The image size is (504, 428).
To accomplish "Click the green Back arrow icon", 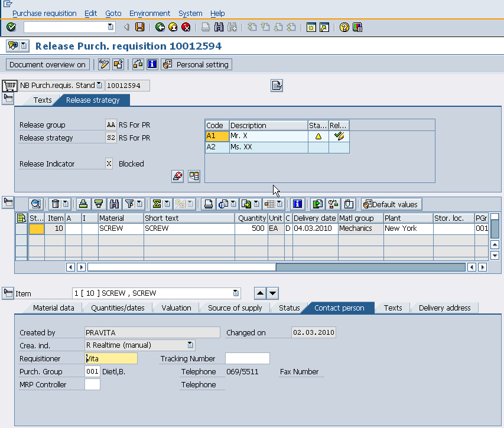I will (160, 27).
